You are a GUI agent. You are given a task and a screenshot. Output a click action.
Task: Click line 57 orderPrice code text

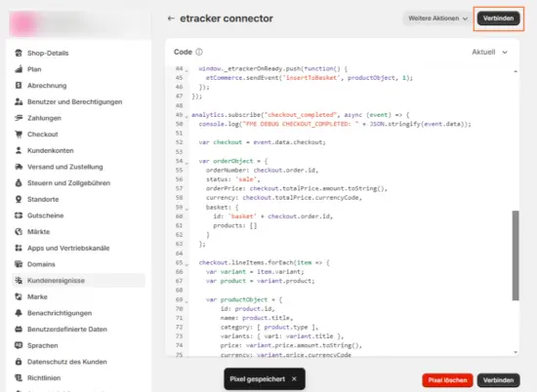pos(297,188)
